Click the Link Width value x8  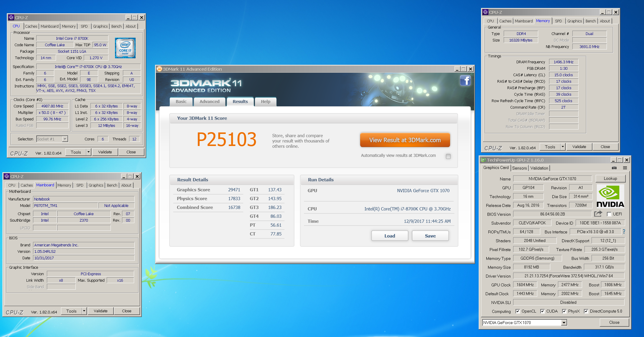tap(61, 280)
